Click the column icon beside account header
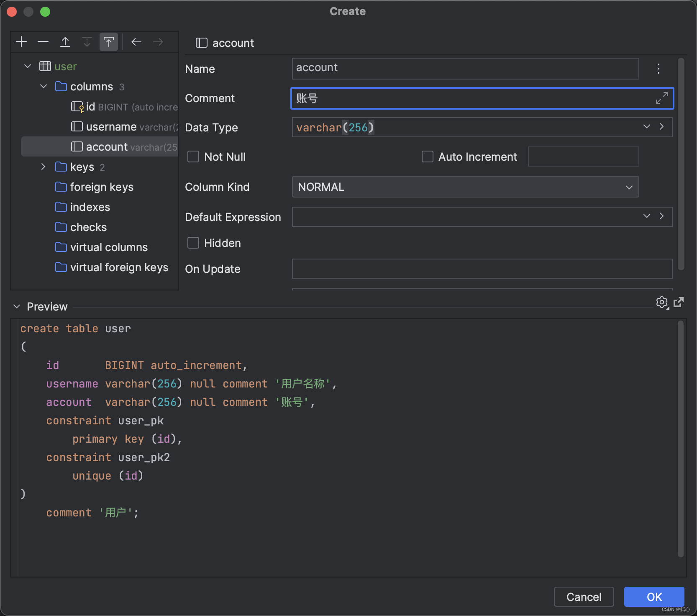Viewport: 697px width, 616px height. pos(202,43)
